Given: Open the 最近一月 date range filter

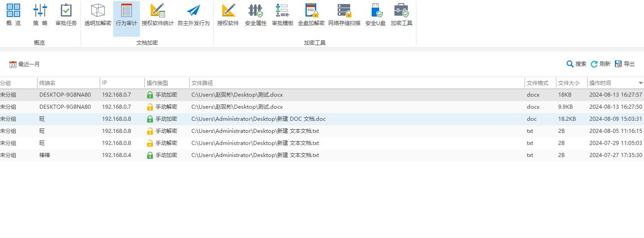Looking at the screenshot, I should tap(25, 64).
